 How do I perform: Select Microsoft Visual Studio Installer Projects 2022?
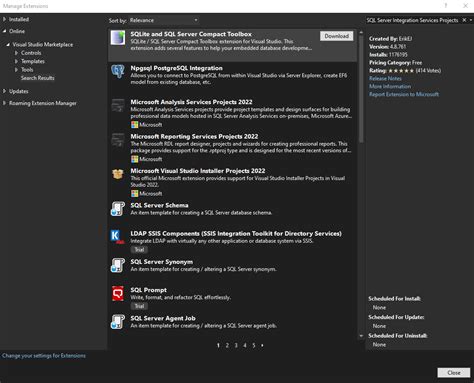[x=198, y=171]
